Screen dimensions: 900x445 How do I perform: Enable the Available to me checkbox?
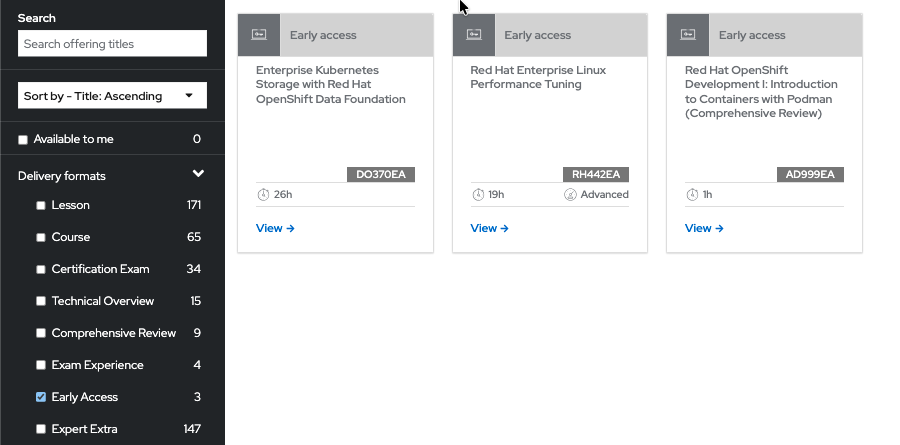click(23, 140)
